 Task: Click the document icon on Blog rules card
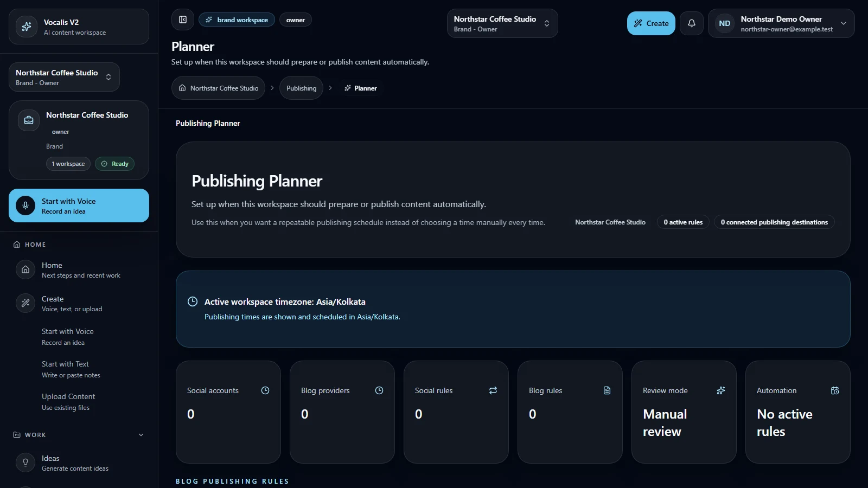pyautogui.click(x=607, y=390)
